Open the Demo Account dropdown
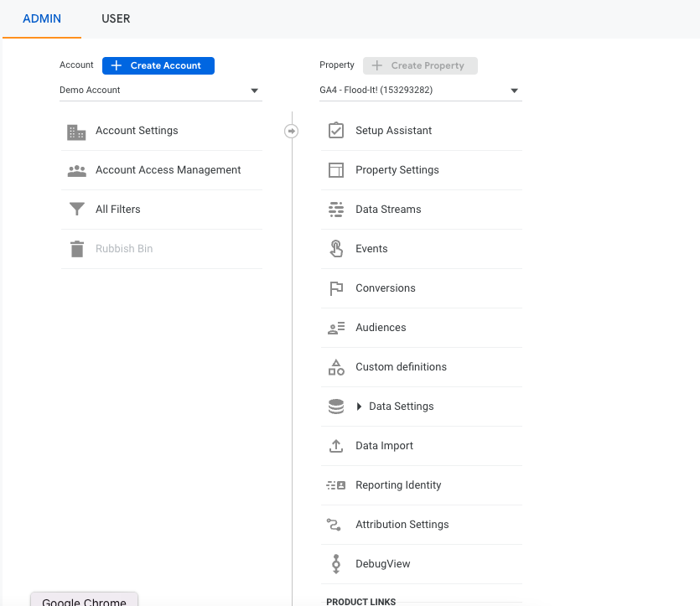The height and width of the screenshot is (606, 700). [161, 91]
